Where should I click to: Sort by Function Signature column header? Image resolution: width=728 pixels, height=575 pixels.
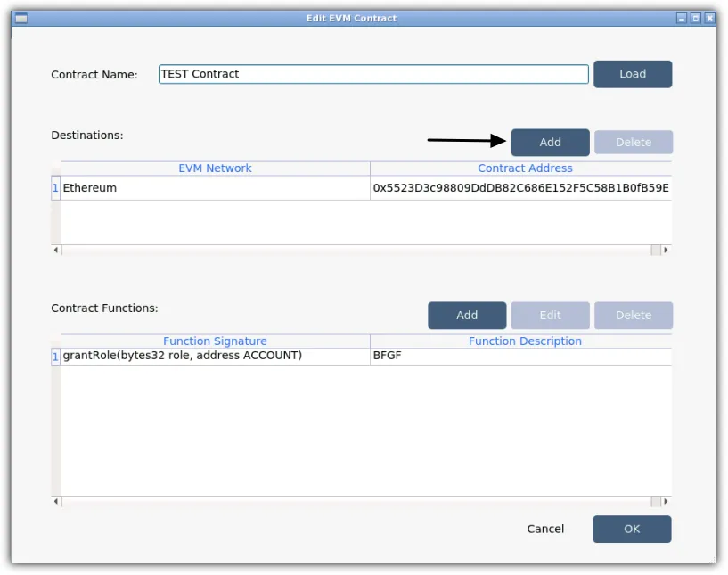215,341
